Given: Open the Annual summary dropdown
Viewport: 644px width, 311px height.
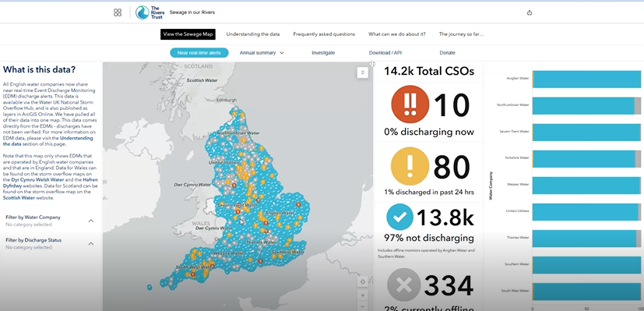Looking at the screenshot, I should pyautogui.click(x=262, y=52).
